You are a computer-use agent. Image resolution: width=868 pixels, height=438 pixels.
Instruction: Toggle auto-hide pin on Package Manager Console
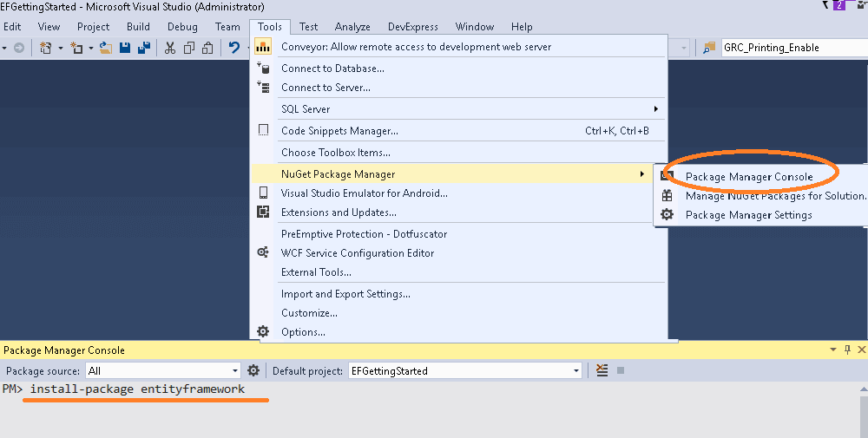coord(847,350)
